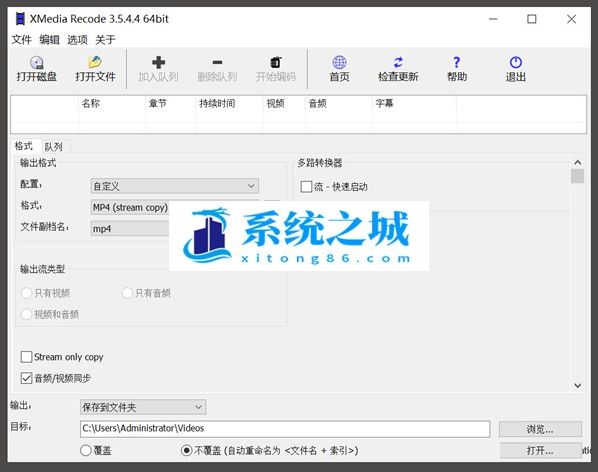Image resolution: width=598 pixels, height=472 pixels.
Task: Switch to the 队列 tab
Action: (53, 147)
